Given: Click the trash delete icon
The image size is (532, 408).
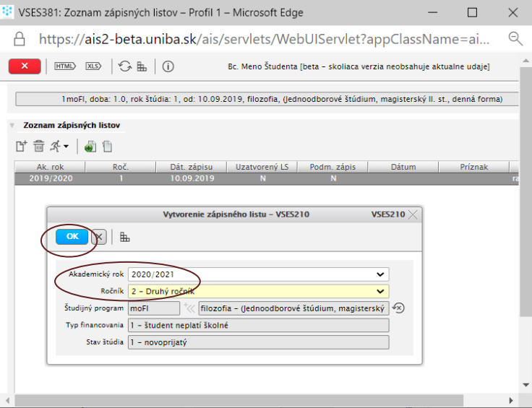Looking at the screenshot, I should pos(39,147).
